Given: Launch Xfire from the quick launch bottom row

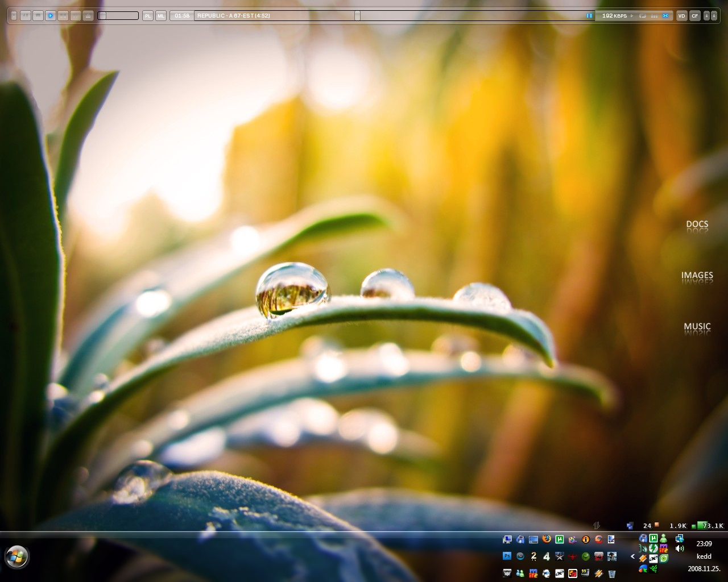Looking at the screenshot, I should 560,573.
